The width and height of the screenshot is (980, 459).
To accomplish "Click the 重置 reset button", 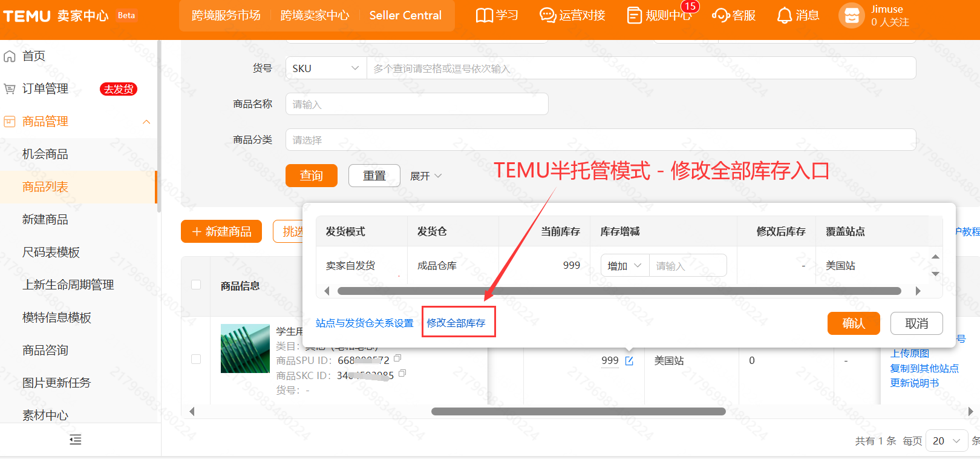I will coord(374,176).
